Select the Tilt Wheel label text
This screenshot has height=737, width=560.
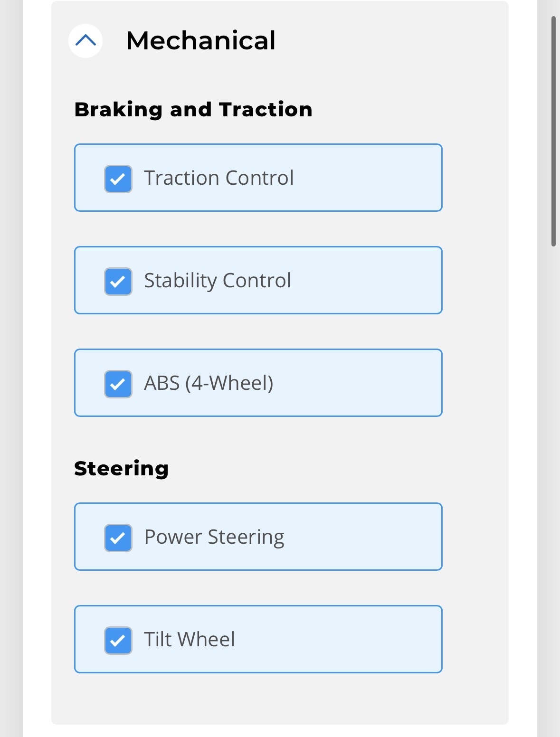click(x=190, y=639)
